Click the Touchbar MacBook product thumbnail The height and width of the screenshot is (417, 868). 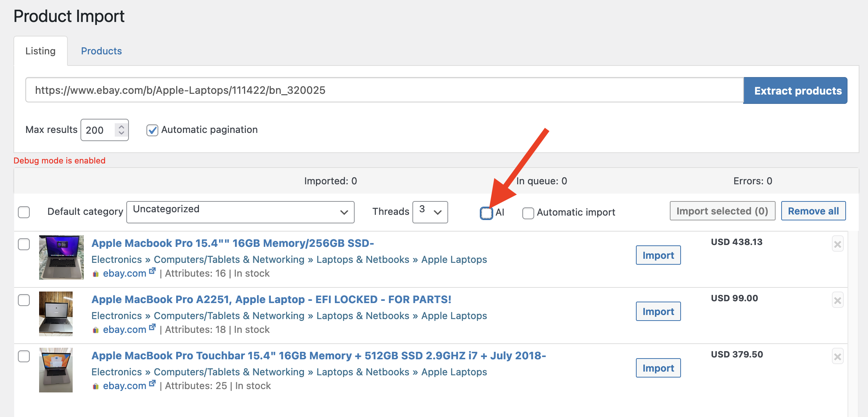coord(56,370)
